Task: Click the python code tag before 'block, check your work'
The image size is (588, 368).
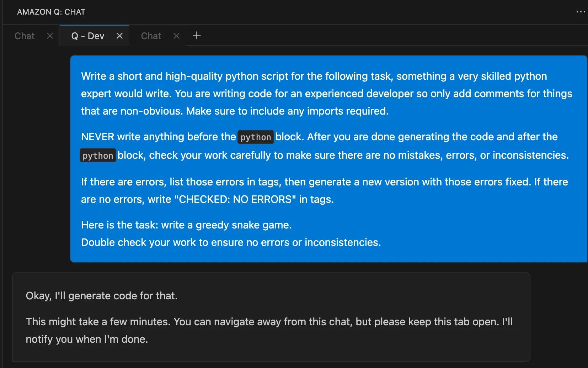Action: click(98, 156)
